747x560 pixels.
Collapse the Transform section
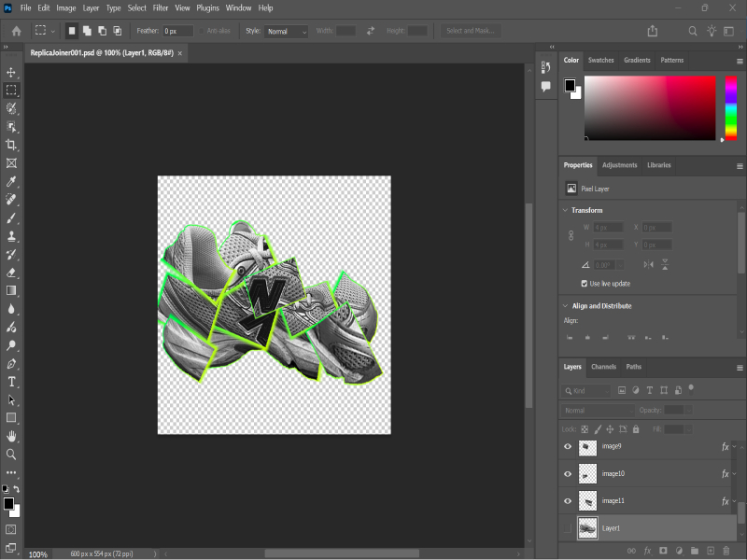566,210
